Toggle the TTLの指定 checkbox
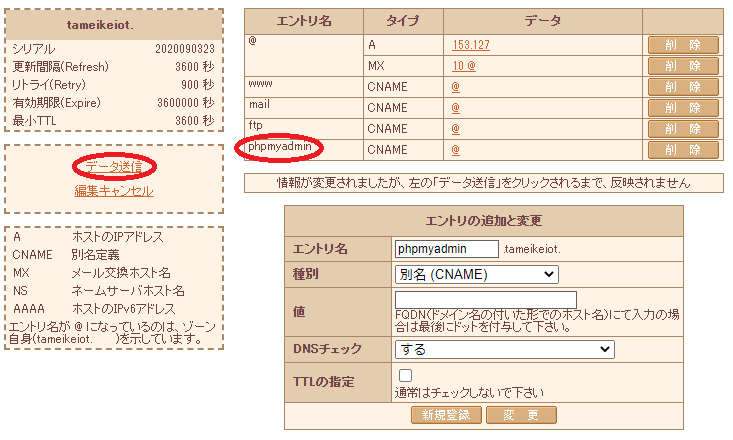 [405, 375]
